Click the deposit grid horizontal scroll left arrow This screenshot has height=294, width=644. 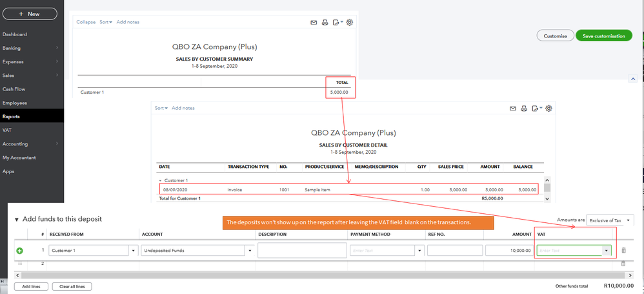pos(16,275)
